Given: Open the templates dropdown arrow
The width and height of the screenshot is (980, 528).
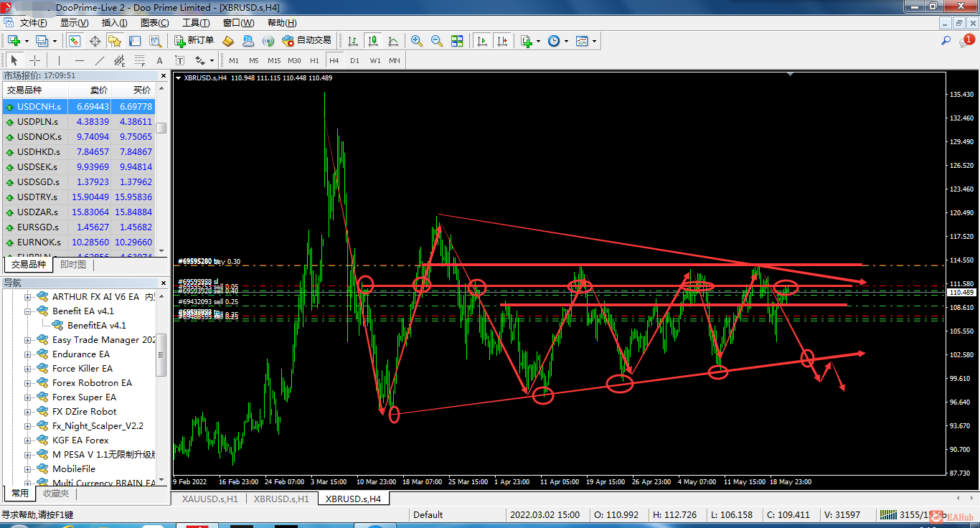Looking at the screenshot, I should click(x=594, y=41).
